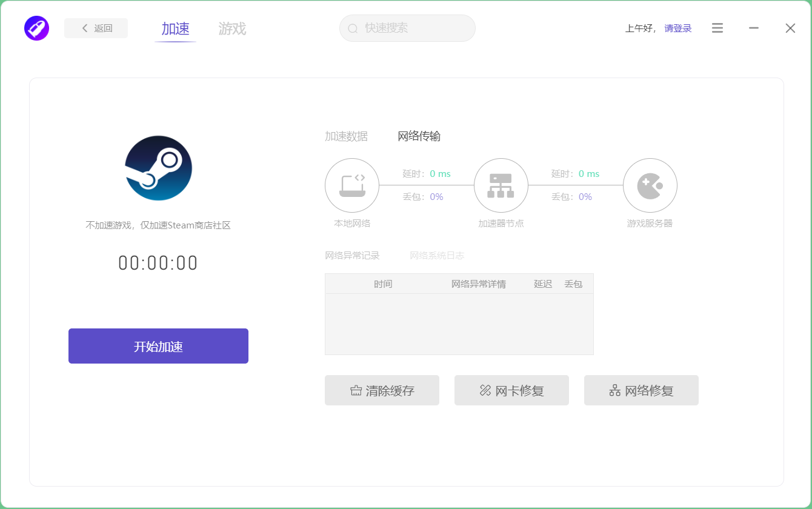This screenshot has width=812, height=509.
Task: Open the hamburger menu icon
Action: click(x=717, y=28)
